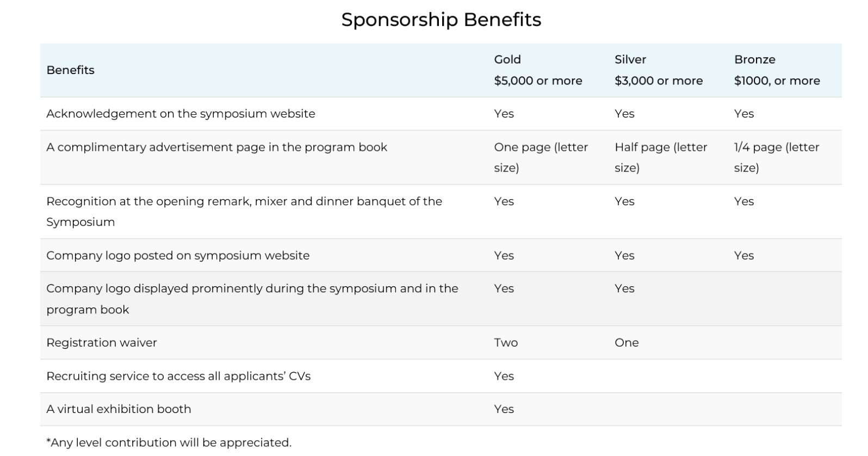
Task: Click the Gold Yes for virtual exhibition booth
Action: (504, 409)
